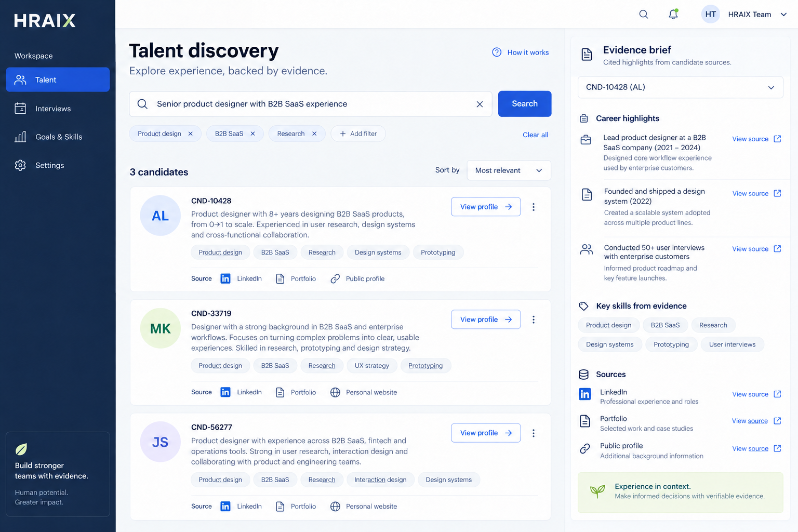This screenshot has width=798, height=532.
Task: Click Prototyping chip in Key skills
Action: 671,344
